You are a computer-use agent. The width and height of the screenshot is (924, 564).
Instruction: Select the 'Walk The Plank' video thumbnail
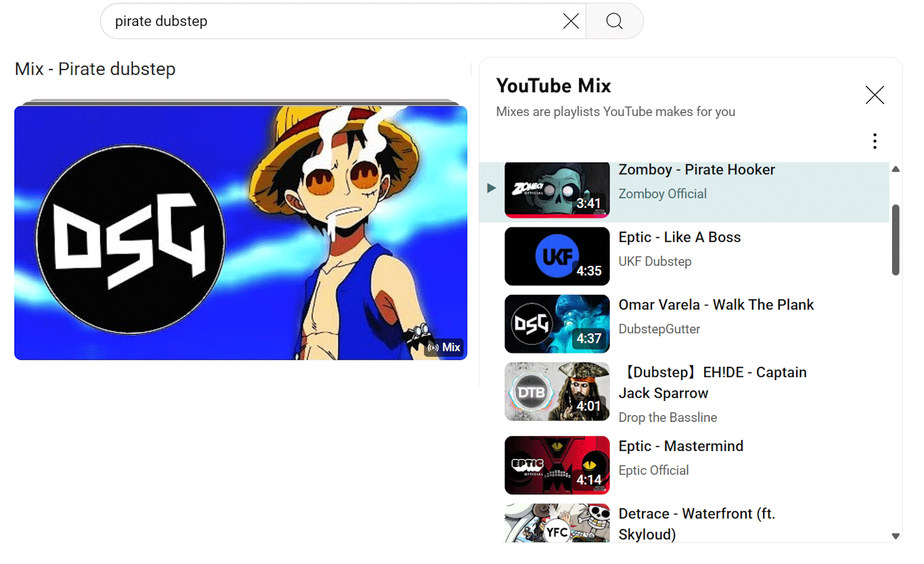click(x=557, y=324)
